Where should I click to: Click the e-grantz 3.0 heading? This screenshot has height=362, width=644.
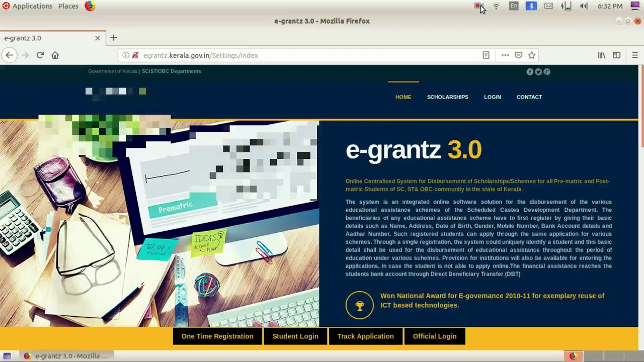click(414, 150)
